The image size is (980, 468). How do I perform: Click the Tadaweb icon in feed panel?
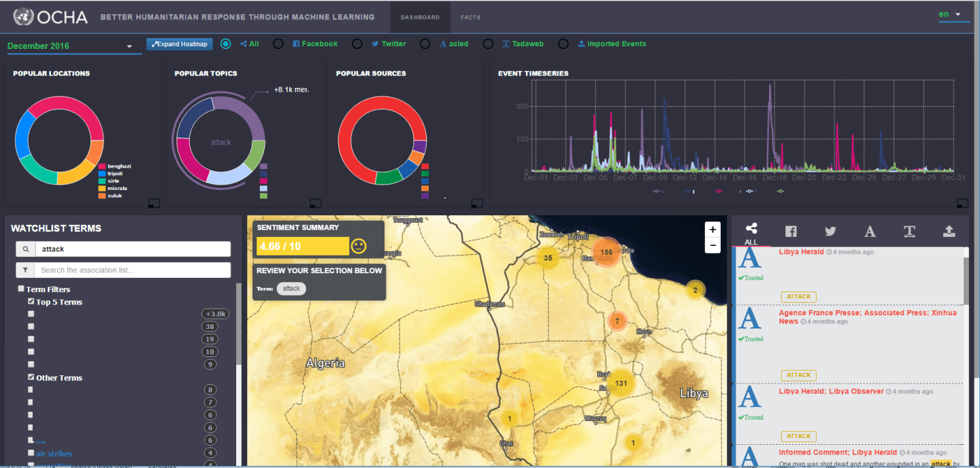coord(909,232)
